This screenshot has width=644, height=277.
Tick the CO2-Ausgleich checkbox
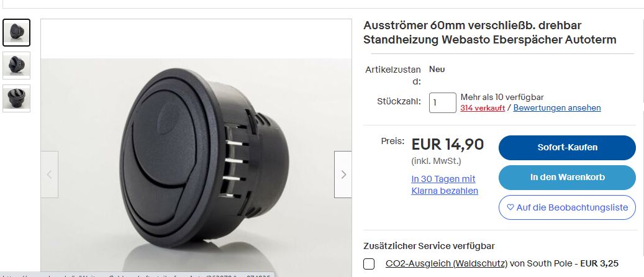[x=369, y=264]
